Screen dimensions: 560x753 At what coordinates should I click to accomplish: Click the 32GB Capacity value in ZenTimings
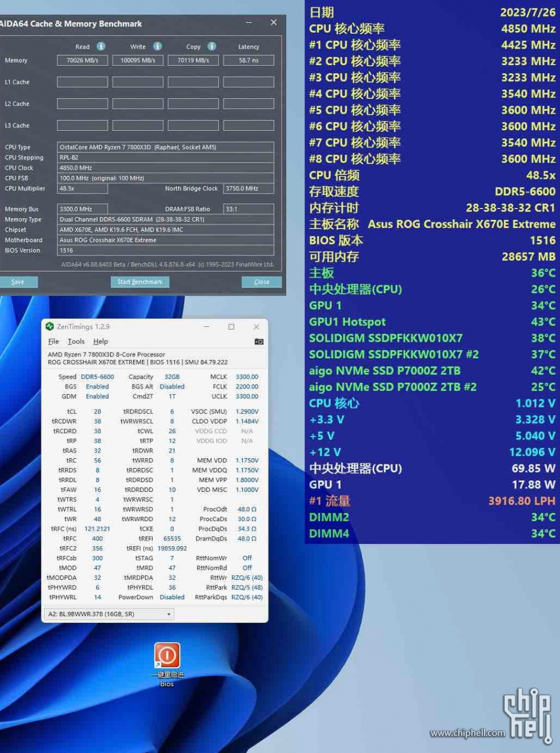click(172, 377)
